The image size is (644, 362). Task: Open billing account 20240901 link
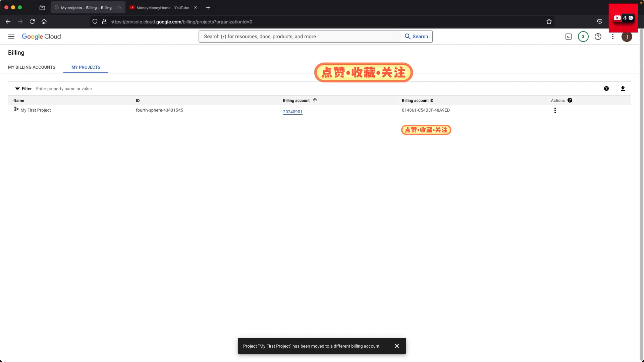(x=292, y=112)
